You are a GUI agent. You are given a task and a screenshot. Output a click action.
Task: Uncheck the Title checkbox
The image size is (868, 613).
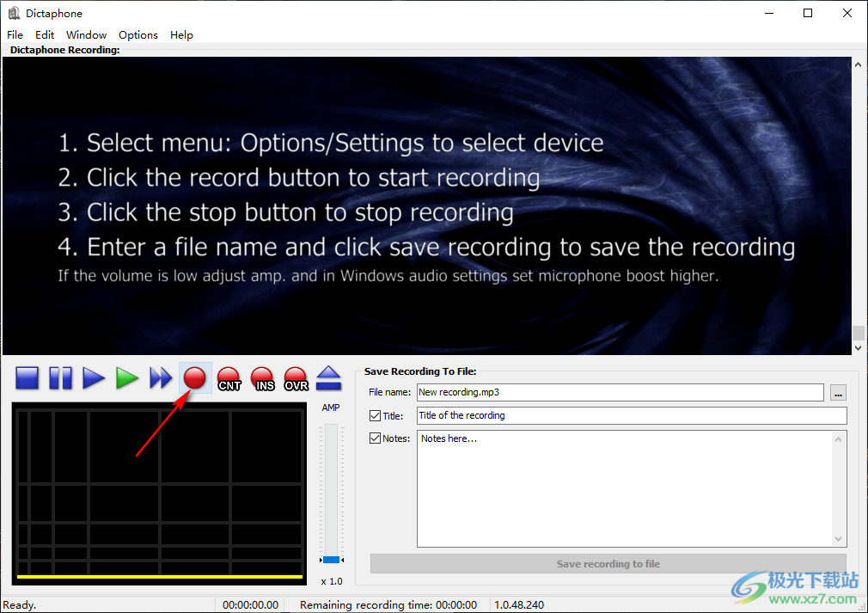click(x=375, y=416)
